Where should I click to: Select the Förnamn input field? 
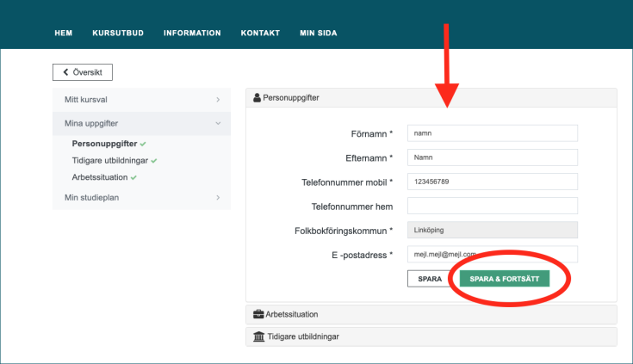pos(493,133)
